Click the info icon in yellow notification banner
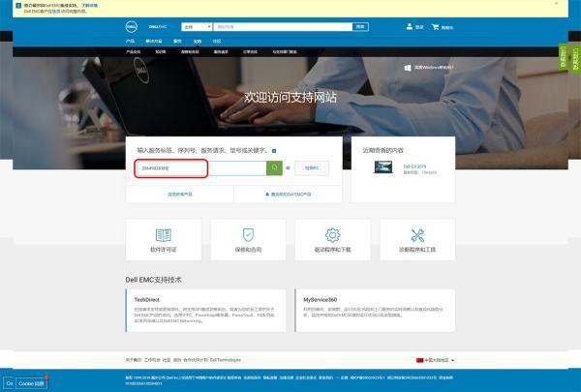 coord(18,5)
